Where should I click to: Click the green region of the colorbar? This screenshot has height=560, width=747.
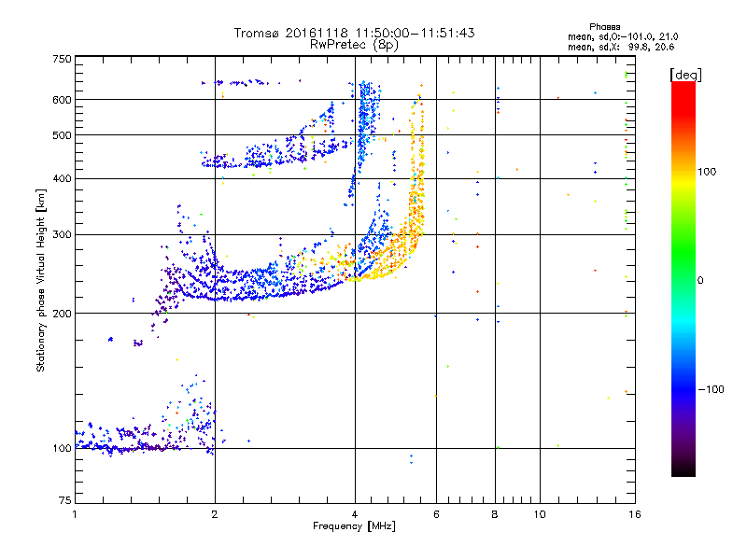(684, 252)
